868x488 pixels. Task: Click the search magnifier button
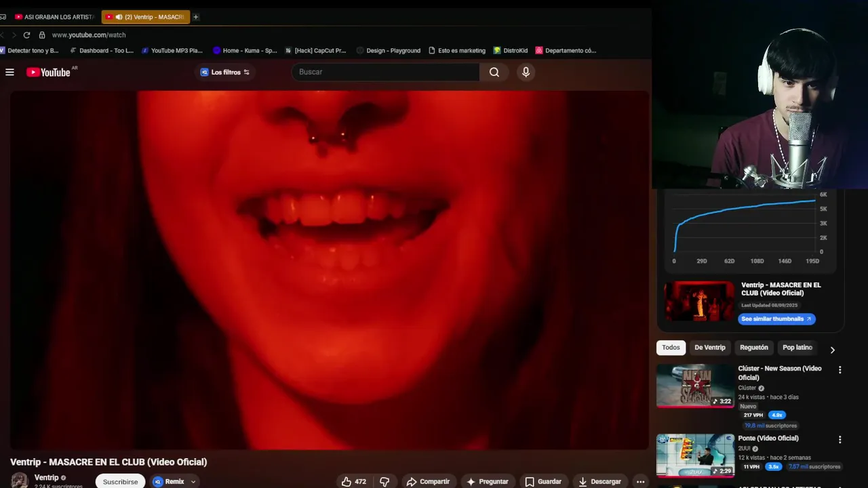point(494,72)
